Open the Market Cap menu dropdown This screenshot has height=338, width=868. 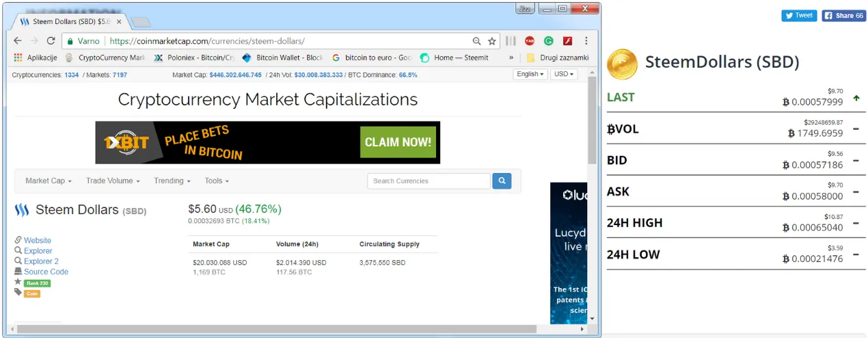pyautogui.click(x=48, y=181)
